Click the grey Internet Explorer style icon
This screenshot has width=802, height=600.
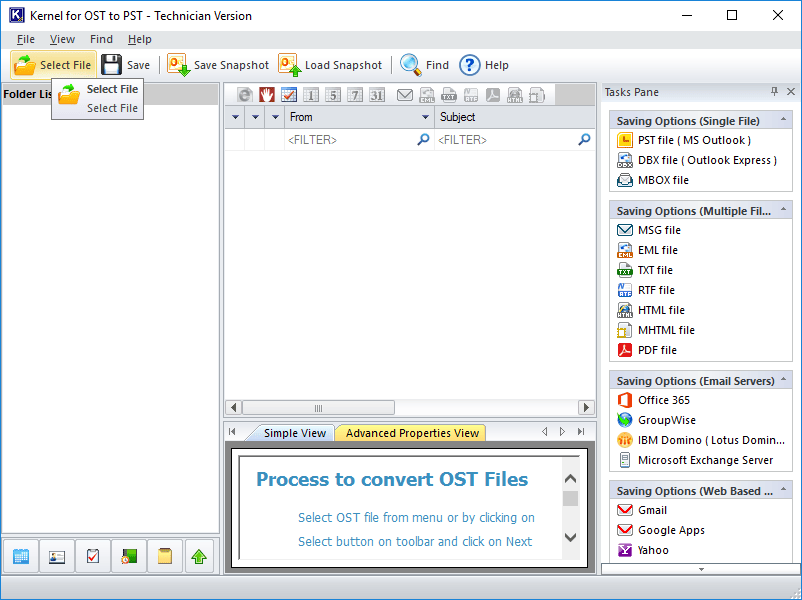(x=244, y=95)
